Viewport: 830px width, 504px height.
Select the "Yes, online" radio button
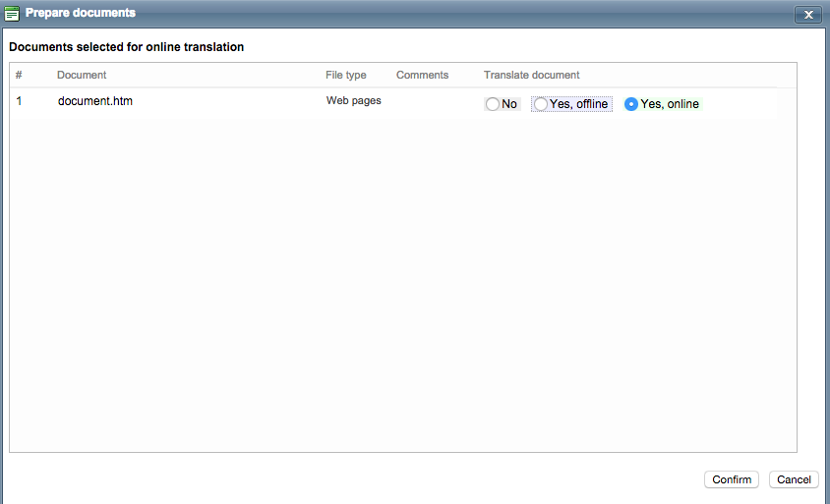tap(631, 104)
